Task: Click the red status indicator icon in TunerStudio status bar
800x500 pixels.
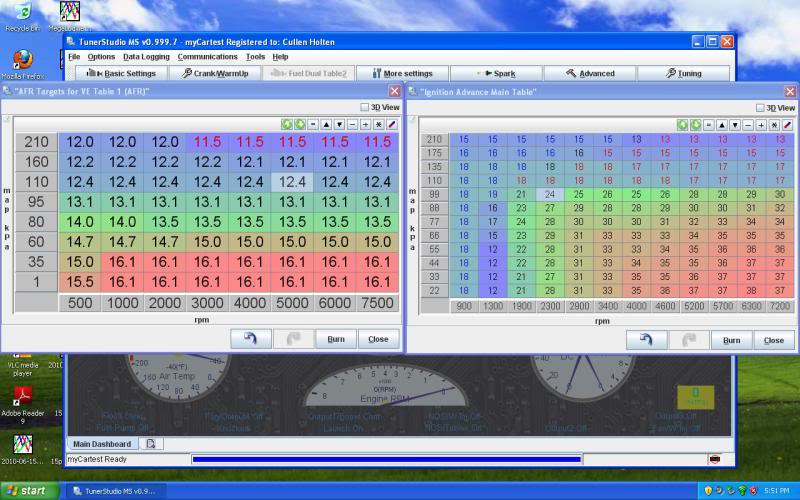Action: (715, 459)
